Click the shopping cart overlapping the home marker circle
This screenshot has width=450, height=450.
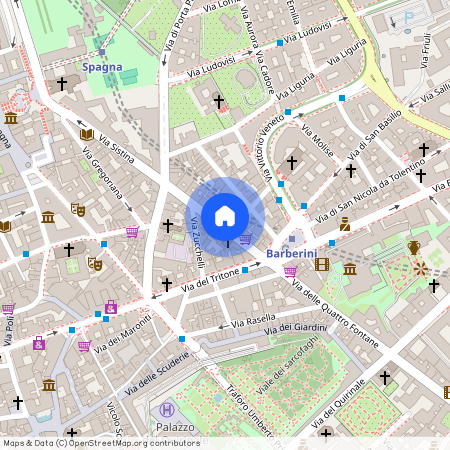pyautogui.click(x=246, y=239)
